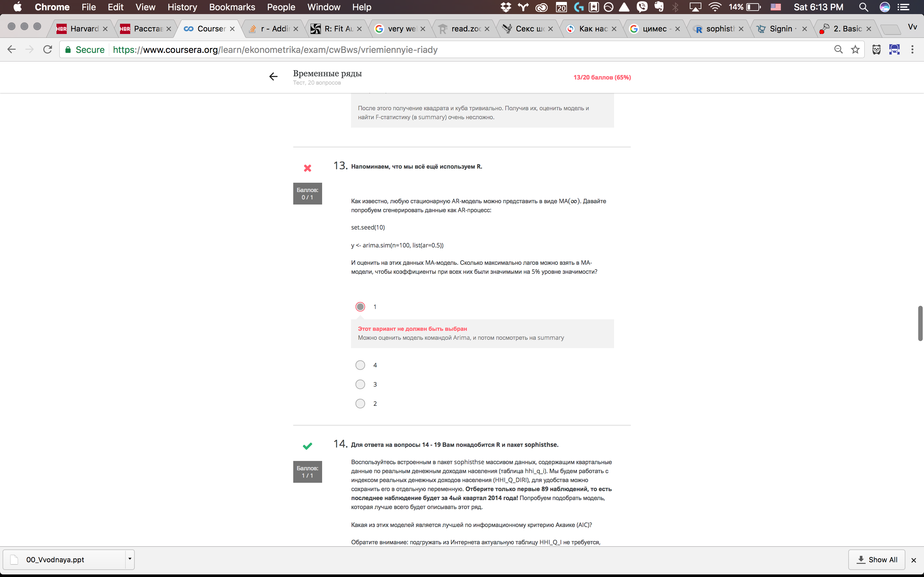Click the Show All downloads icon button
Screen dimensions: 924x577
click(x=877, y=559)
